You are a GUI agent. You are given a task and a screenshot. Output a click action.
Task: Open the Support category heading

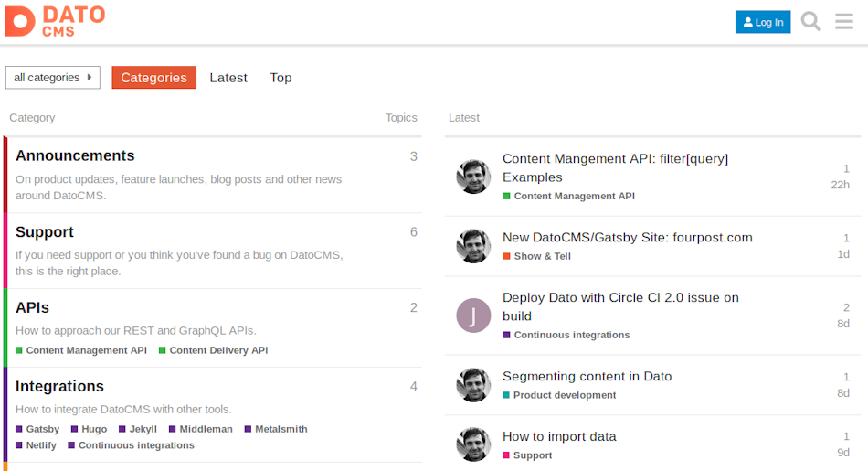[x=44, y=231]
